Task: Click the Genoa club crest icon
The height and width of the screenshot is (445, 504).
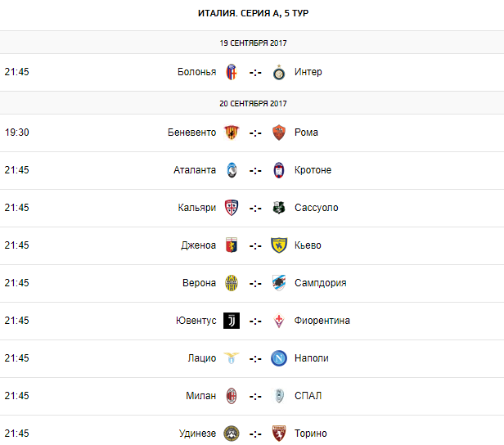Action: tap(232, 245)
